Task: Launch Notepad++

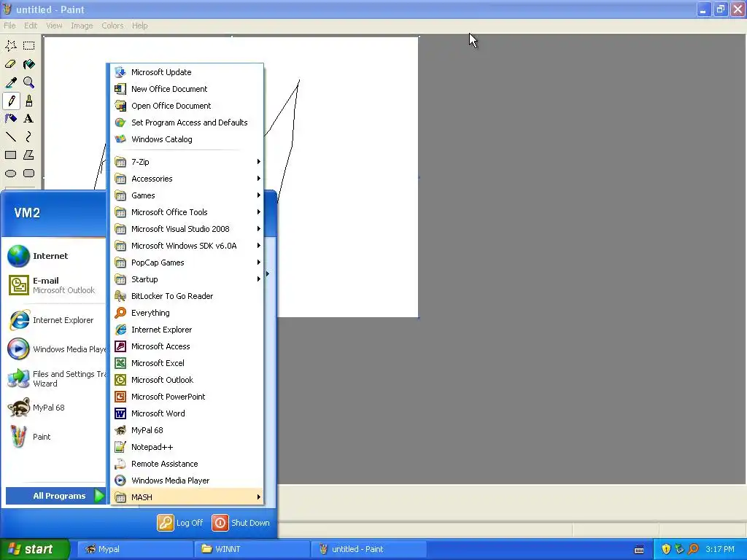Action: (x=187, y=447)
